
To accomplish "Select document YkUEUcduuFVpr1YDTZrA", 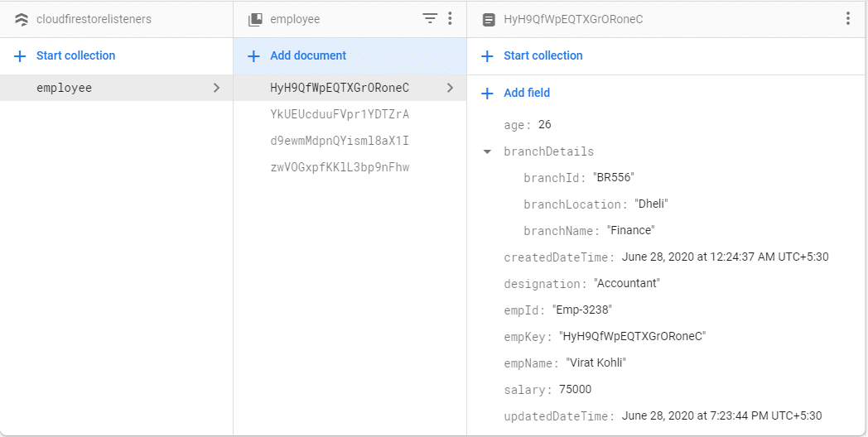I will tap(340, 114).
